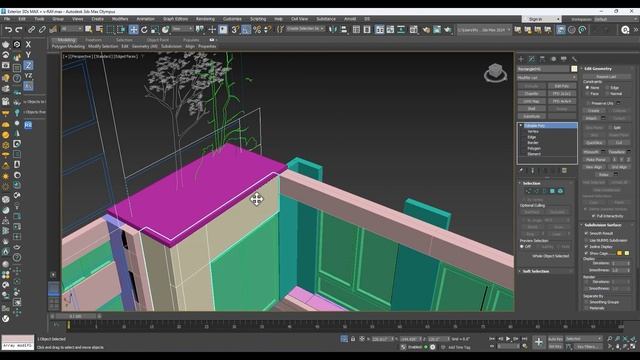This screenshot has height=360, width=640.
Task: Restrict to X axis constraint
Action: click(x=28, y=44)
